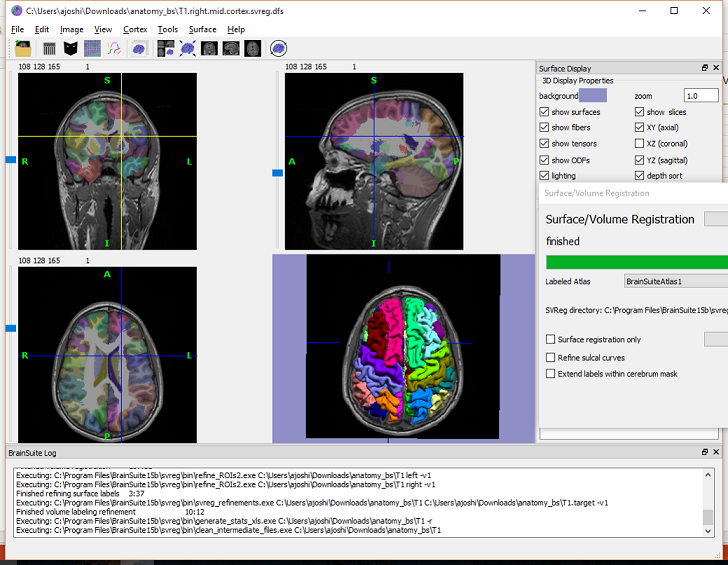728x565 pixels.
Task: Enable the XZ (coronal) checkbox
Action: coord(639,144)
